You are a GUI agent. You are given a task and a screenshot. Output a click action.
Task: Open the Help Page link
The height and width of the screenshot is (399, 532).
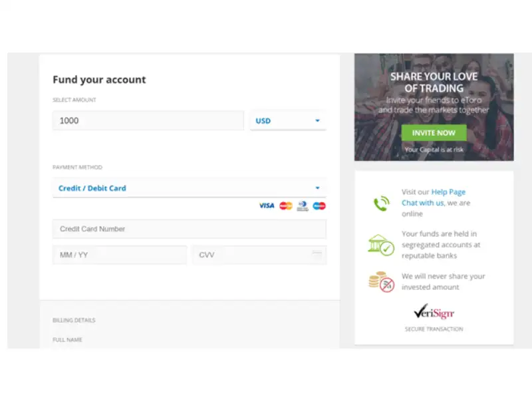[448, 192]
